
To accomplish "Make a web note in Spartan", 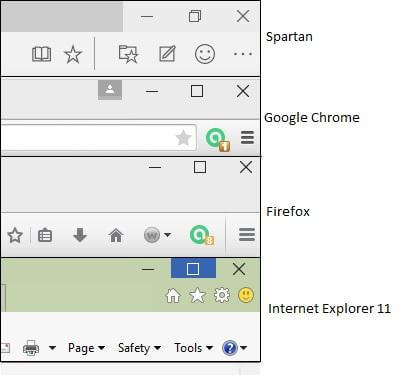I will (167, 54).
